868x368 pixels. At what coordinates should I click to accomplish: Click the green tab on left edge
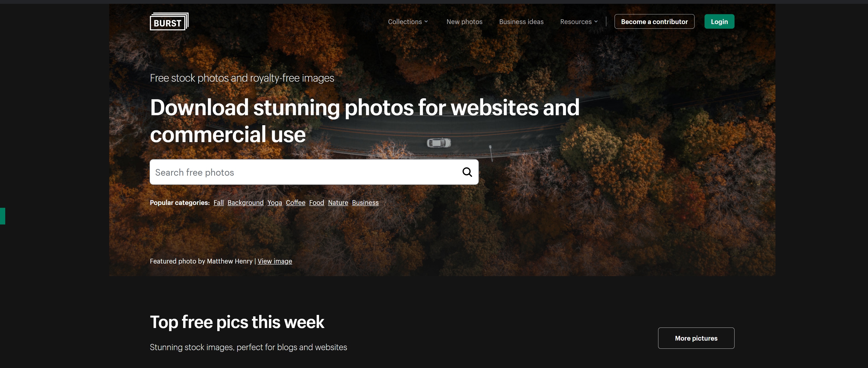[3, 216]
